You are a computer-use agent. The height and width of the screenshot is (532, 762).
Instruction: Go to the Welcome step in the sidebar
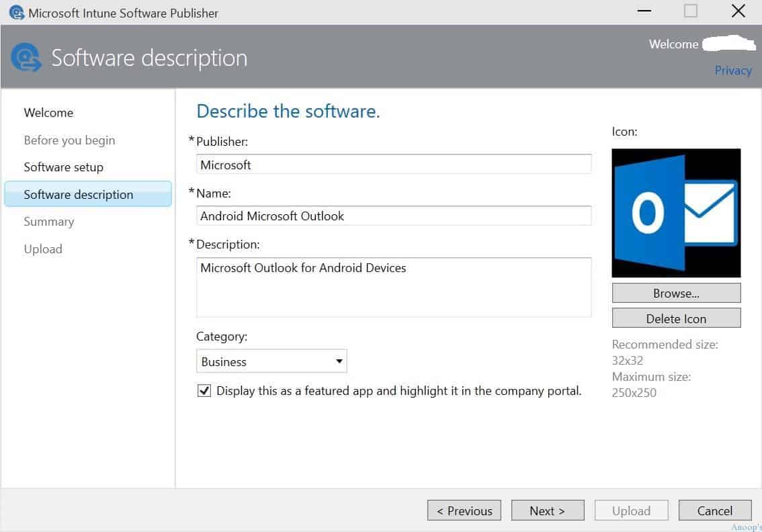[x=48, y=113]
